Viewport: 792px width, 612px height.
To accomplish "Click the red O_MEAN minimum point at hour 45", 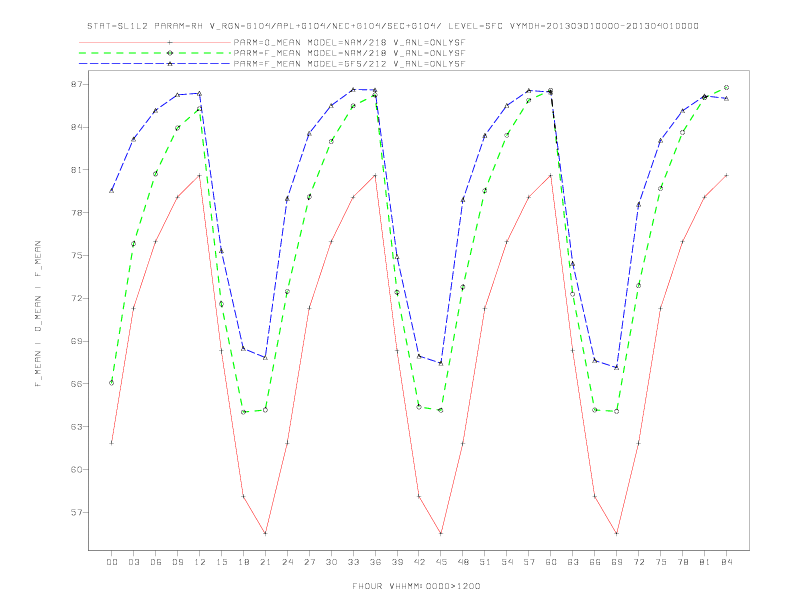I will click(441, 533).
